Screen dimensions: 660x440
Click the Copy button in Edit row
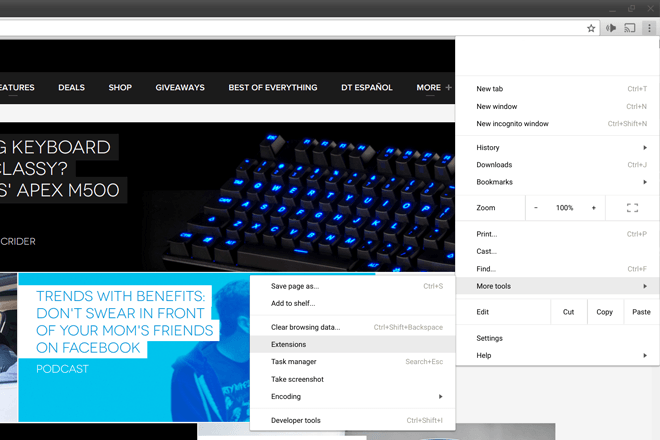605,312
